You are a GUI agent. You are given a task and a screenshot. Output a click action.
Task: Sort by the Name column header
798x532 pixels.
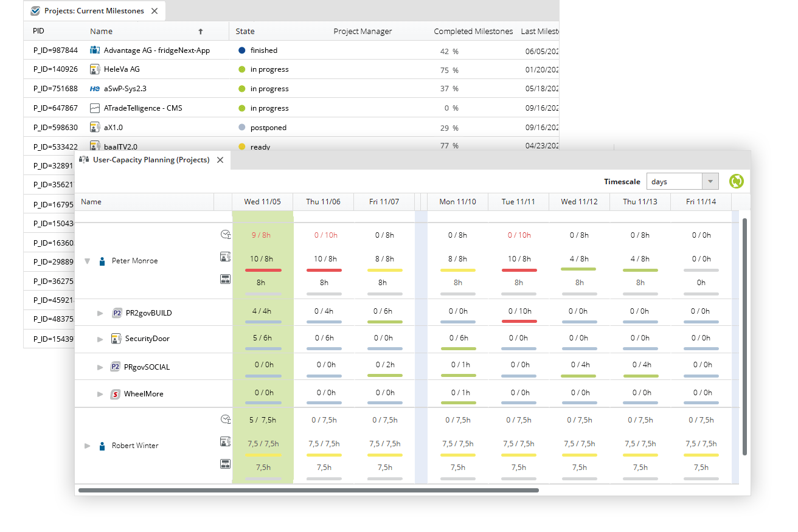click(102, 32)
